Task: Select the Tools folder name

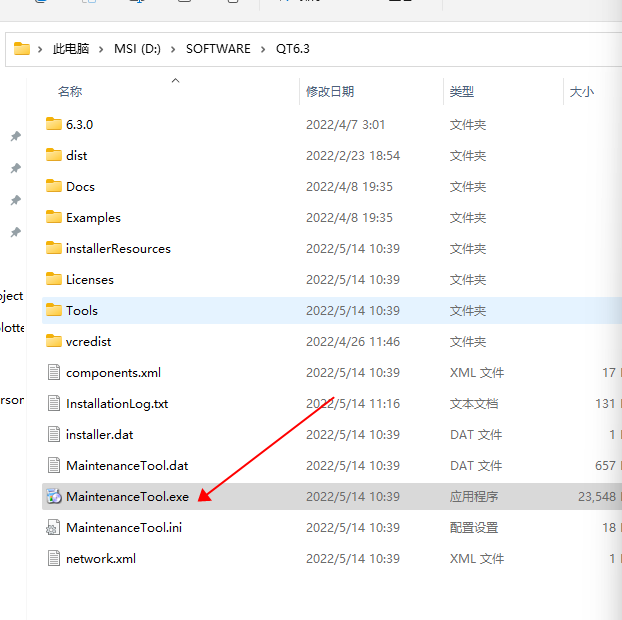Action: pyautogui.click(x=82, y=311)
